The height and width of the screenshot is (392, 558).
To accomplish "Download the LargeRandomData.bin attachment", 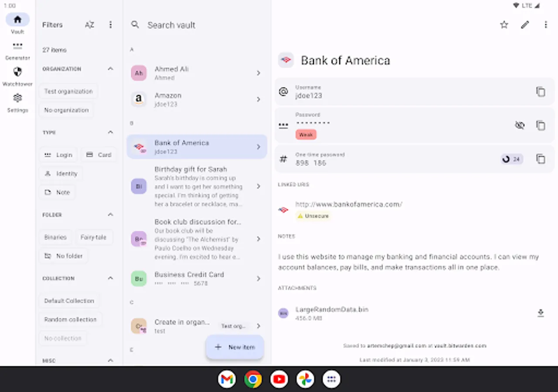I will [x=541, y=313].
